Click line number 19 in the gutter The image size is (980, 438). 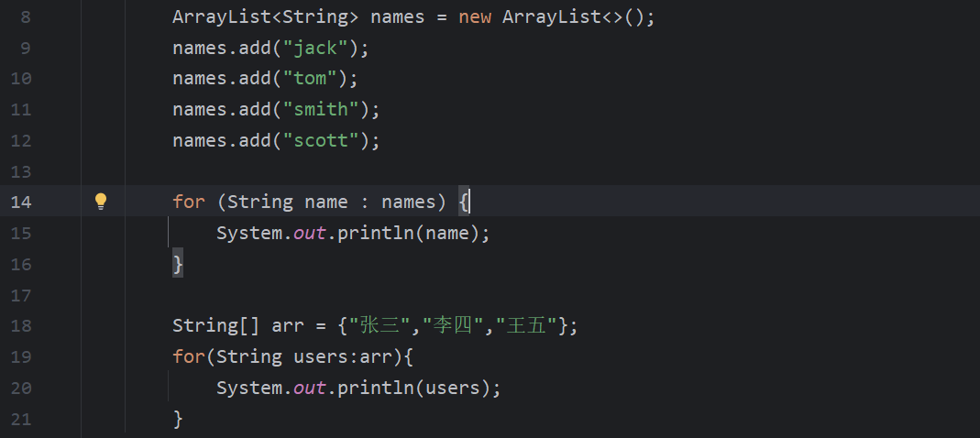(x=20, y=357)
